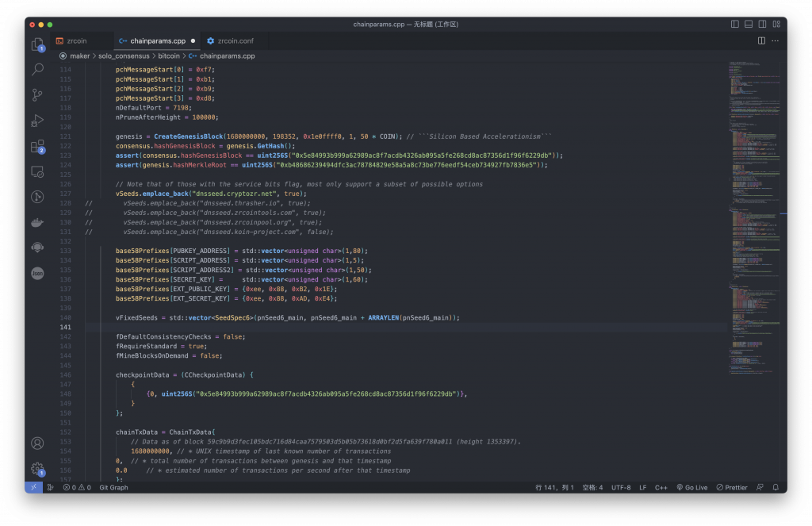This screenshot has width=812, height=526.
Task: Open the Search view icon
Action: [37, 69]
